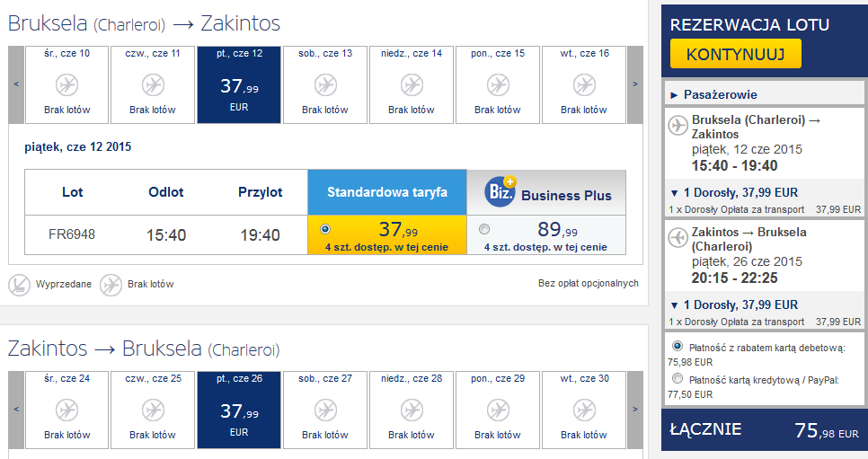Click the Wyprzedane legend icon
The width and height of the screenshot is (868, 459).
coord(20,285)
